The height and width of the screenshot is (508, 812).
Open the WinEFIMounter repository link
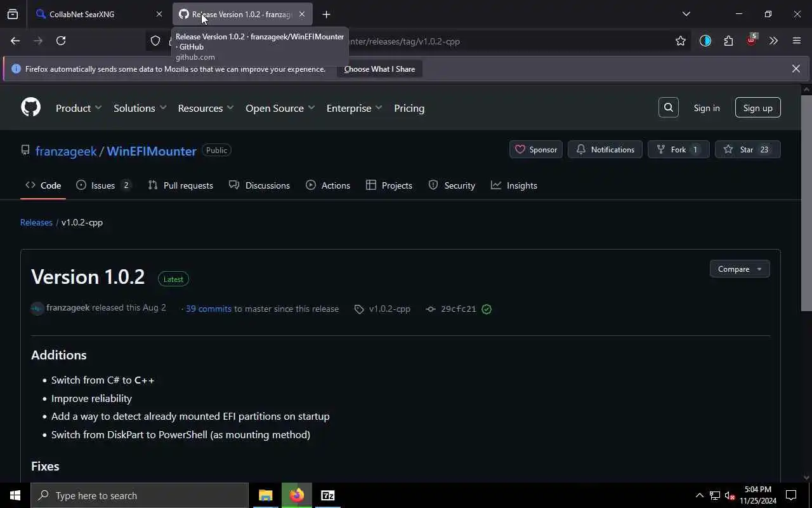(152, 151)
